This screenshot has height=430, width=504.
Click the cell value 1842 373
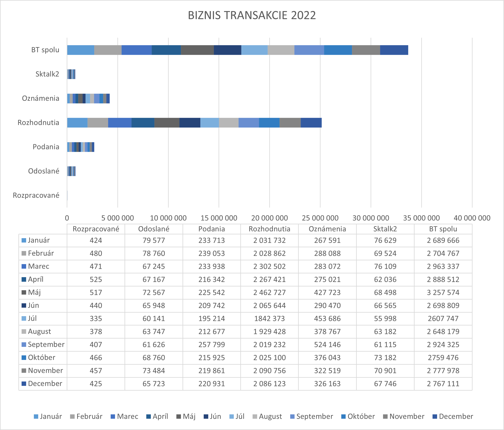click(x=269, y=319)
